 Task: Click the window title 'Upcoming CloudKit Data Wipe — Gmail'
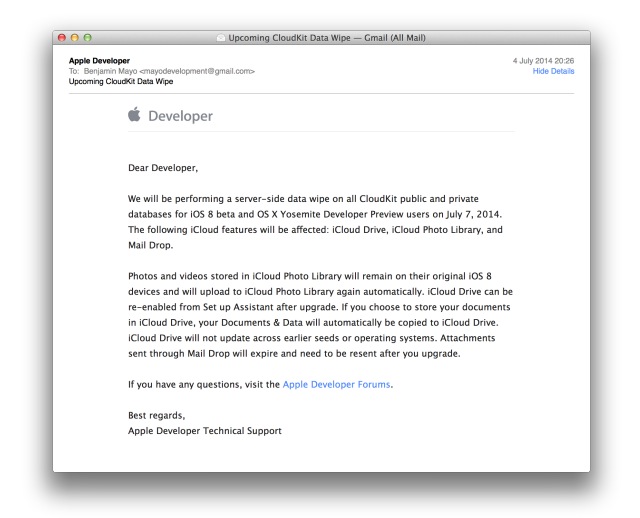point(327,38)
